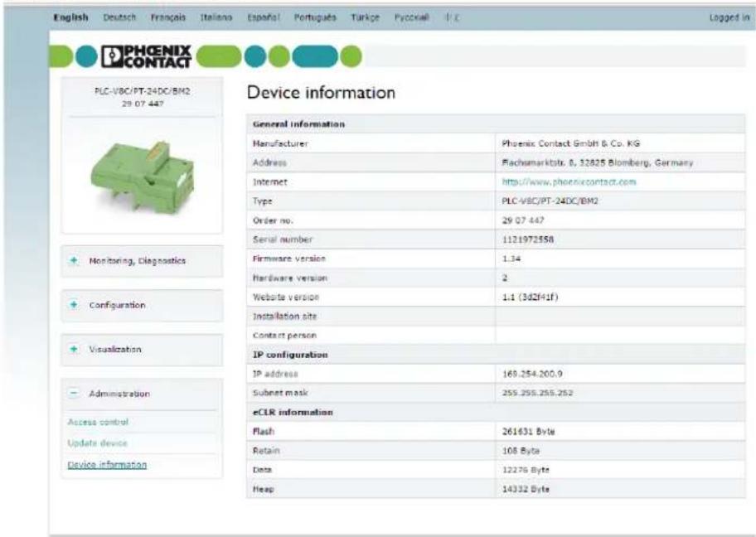Image resolution: width=756 pixels, height=537 pixels.
Task: Switch language to Português
Action: coord(315,17)
